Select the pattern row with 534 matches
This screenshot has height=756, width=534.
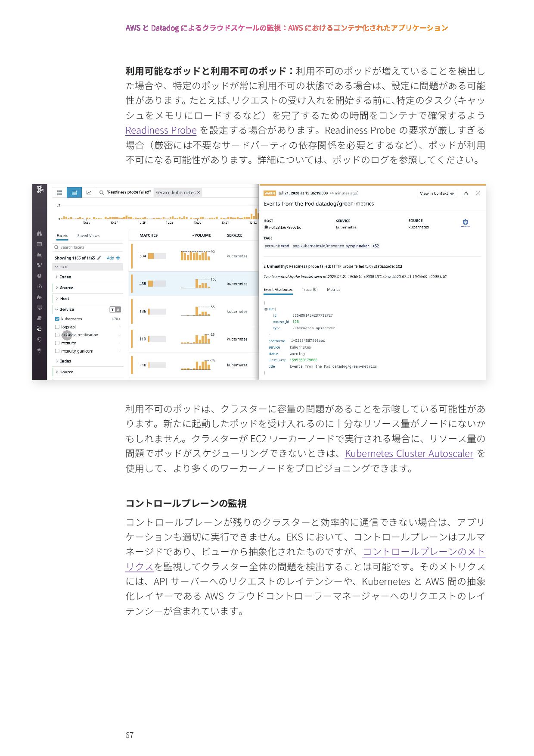pyautogui.click(x=194, y=256)
